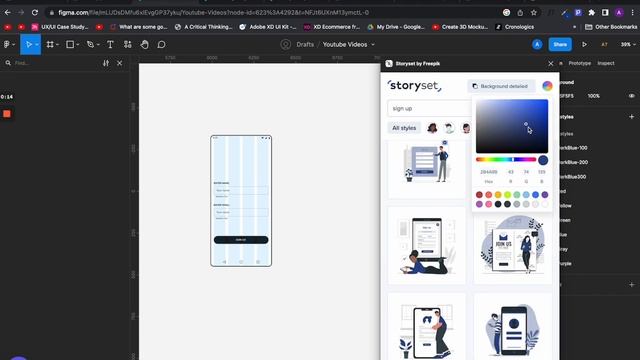Open the Figma main menu

pos(7,44)
